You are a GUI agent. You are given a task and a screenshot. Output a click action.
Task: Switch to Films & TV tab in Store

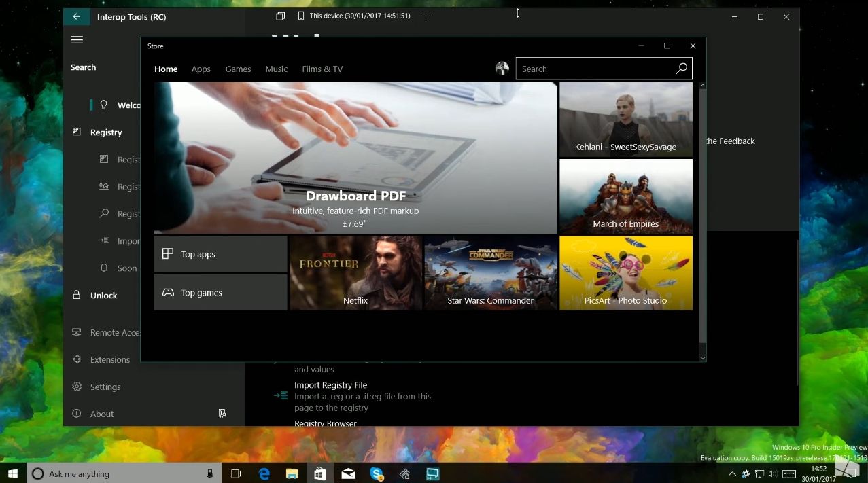(322, 69)
